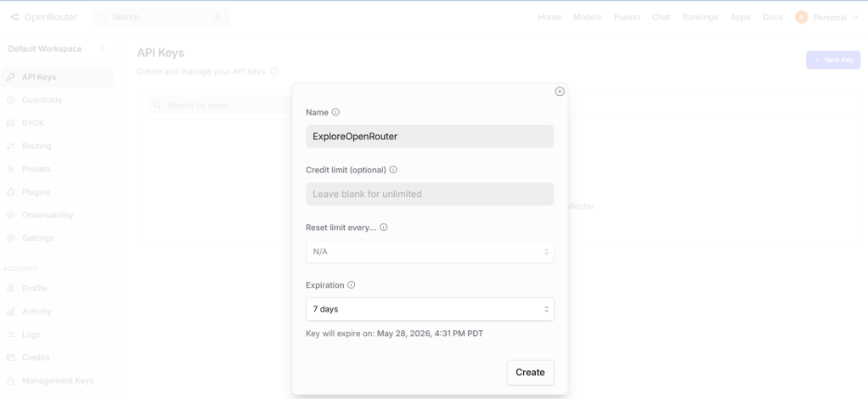Click the Expiration info icon
868x399 pixels.
click(351, 285)
